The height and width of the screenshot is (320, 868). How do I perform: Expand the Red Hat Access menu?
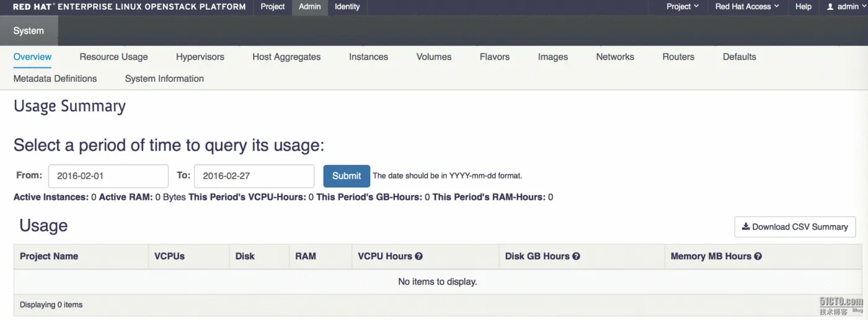(x=747, y=6)
